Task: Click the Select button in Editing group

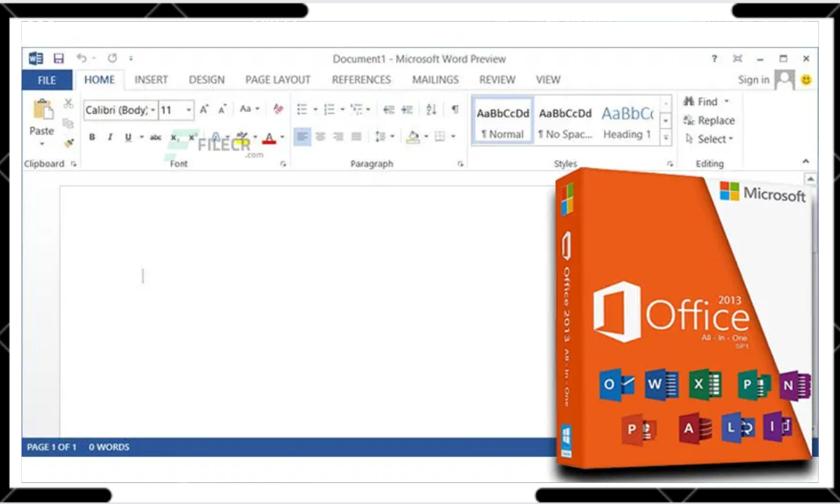Action: [709, 139]
